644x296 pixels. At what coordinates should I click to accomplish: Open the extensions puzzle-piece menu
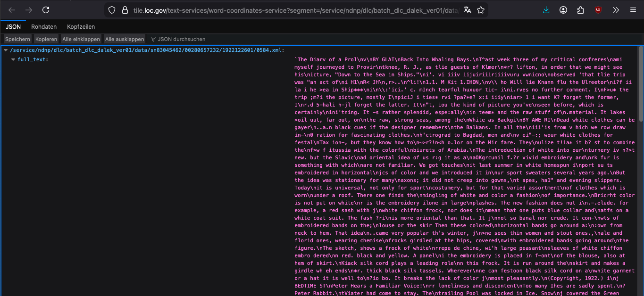[581, 10]
